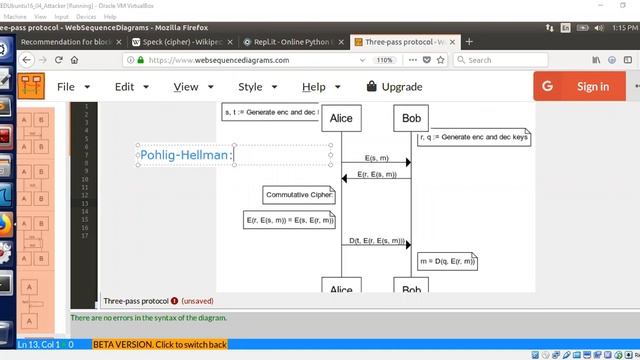Switch to the Speck (cipher) Wikipedia tab

point(183,42)
